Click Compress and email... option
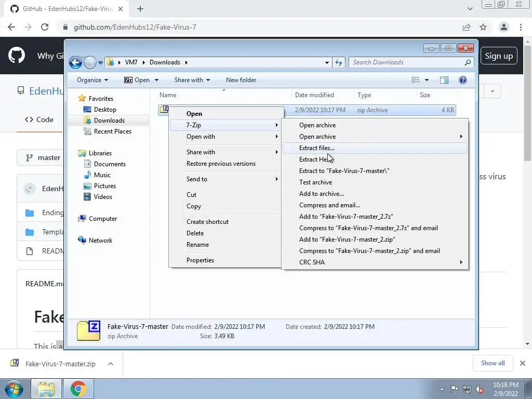The height and width of the screenshot is (399, 532). click(x=375, y=205)
